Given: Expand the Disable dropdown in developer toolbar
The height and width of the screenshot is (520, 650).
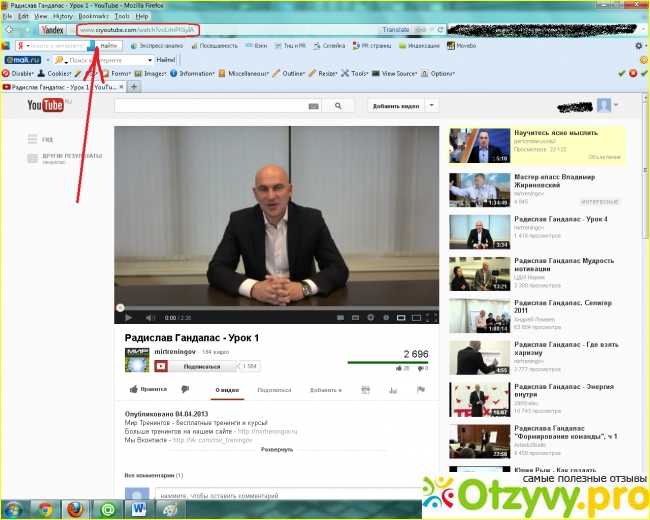Looking at the screenshot, I should coord(18,73).
